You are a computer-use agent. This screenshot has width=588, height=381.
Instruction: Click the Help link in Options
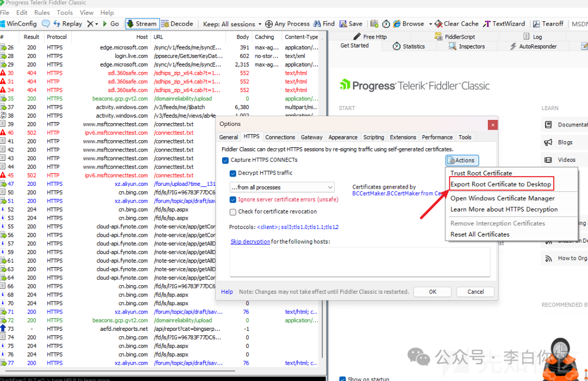click(227, 292)
